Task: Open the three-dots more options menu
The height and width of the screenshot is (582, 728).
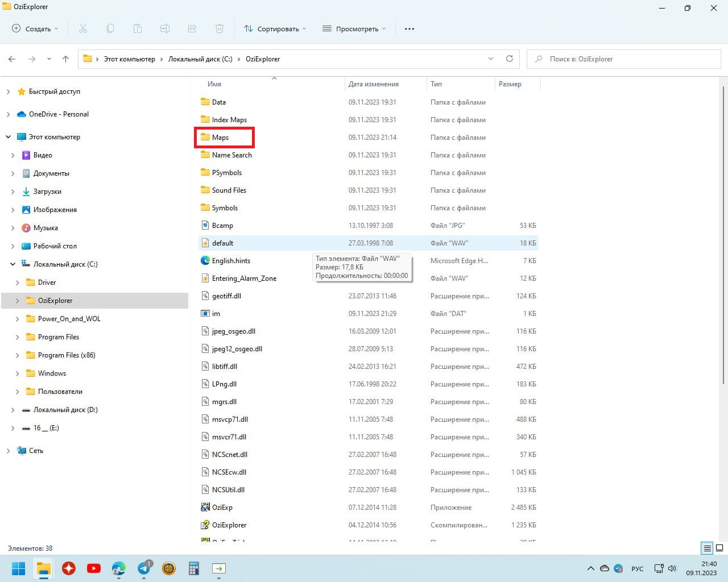Action: 409,28
